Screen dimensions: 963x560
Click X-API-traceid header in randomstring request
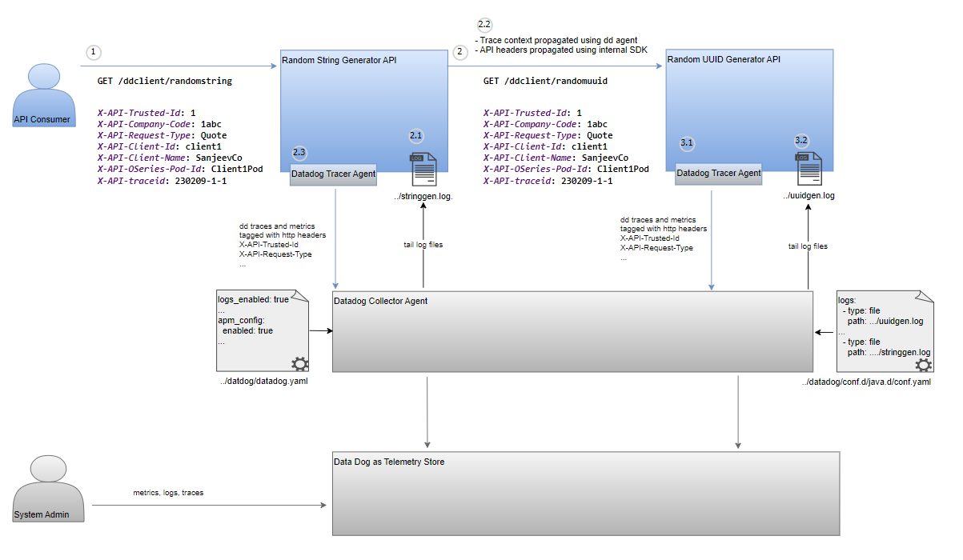pos(162,181)
